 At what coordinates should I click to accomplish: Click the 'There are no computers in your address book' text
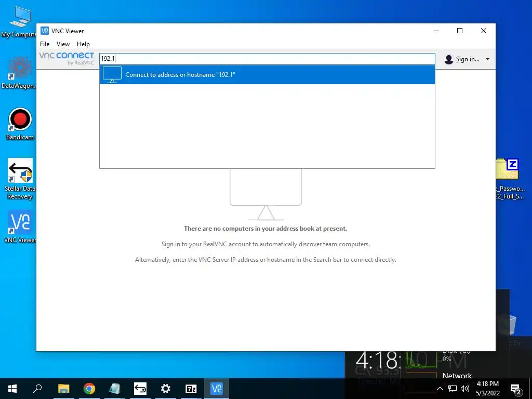coord(265,229)
